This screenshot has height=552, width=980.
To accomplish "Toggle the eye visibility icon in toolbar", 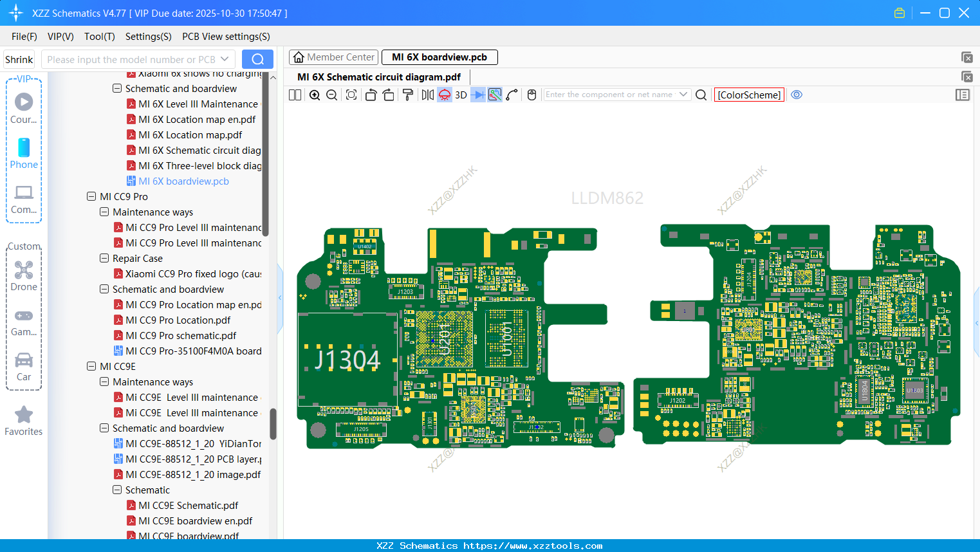I will [x=797, y=95].
